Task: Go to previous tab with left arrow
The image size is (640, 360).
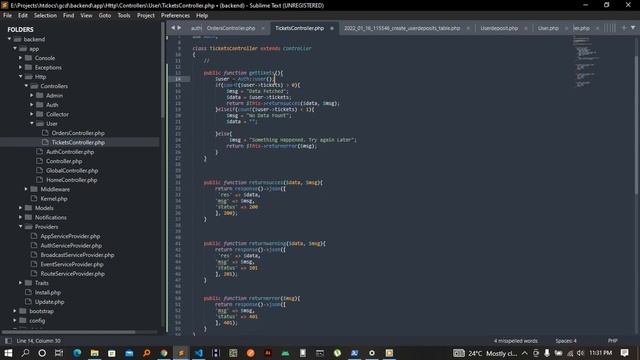Action: 173,28
